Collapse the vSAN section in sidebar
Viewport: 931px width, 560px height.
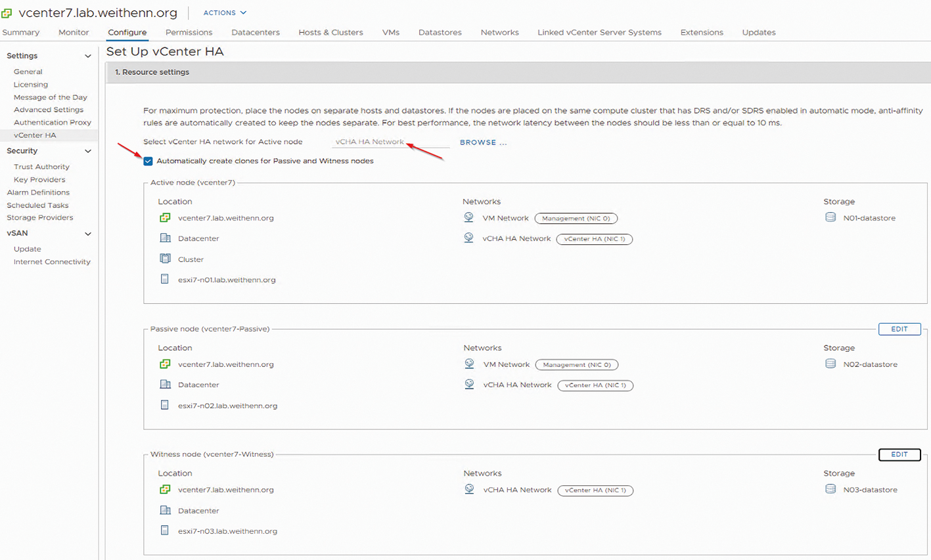pyautogui.click(x=88, y=234)
